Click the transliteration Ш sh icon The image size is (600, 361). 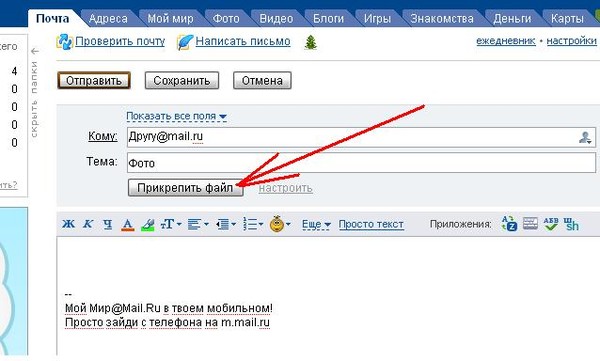[571, 224]
